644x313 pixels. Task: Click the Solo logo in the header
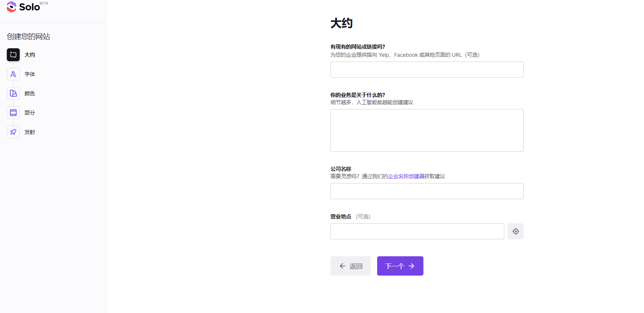23,7
